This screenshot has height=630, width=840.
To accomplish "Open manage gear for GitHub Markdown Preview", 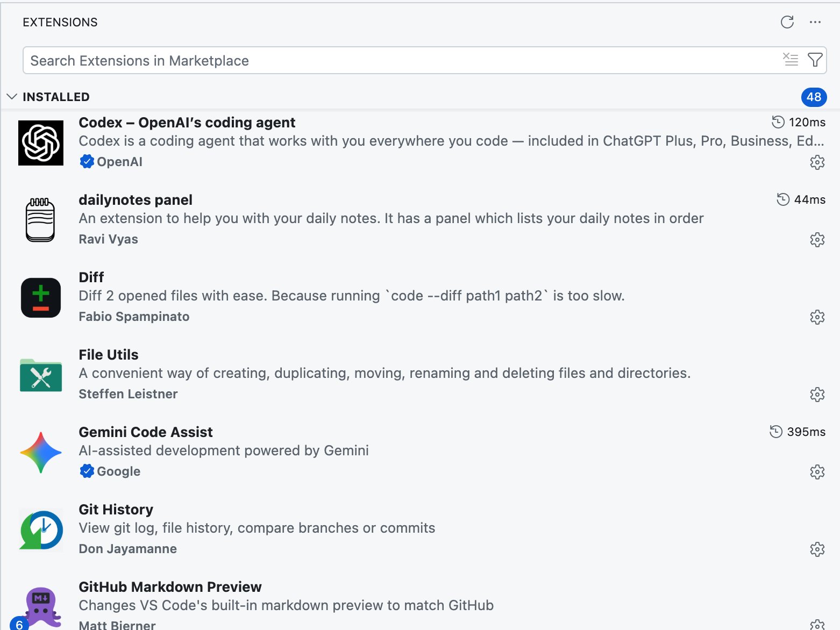I will tap(817, 625).
